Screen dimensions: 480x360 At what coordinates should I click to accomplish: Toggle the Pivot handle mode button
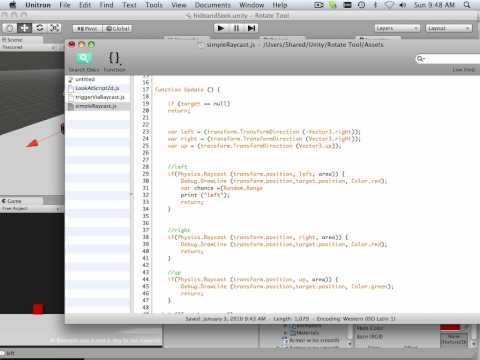point(87,29)
